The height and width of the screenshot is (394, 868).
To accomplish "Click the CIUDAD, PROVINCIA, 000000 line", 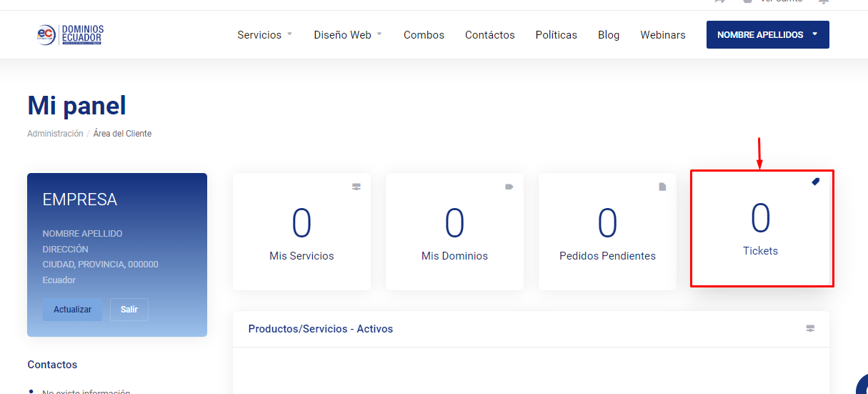I will [100, 265].
